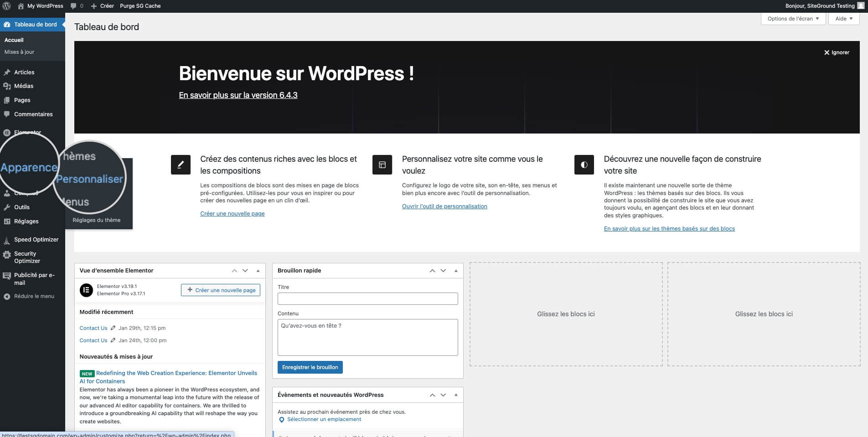Click the user avatar in admin bar
This screenshot has width=868, height=437.
[861, 6]
